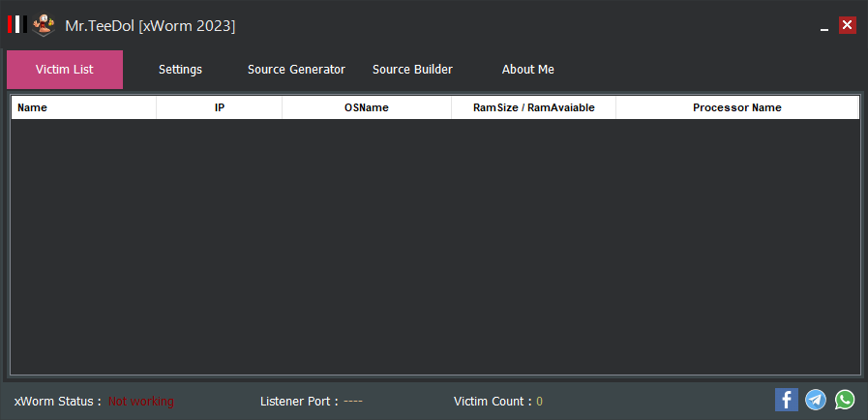Close the xWorm window

(848, 25)
